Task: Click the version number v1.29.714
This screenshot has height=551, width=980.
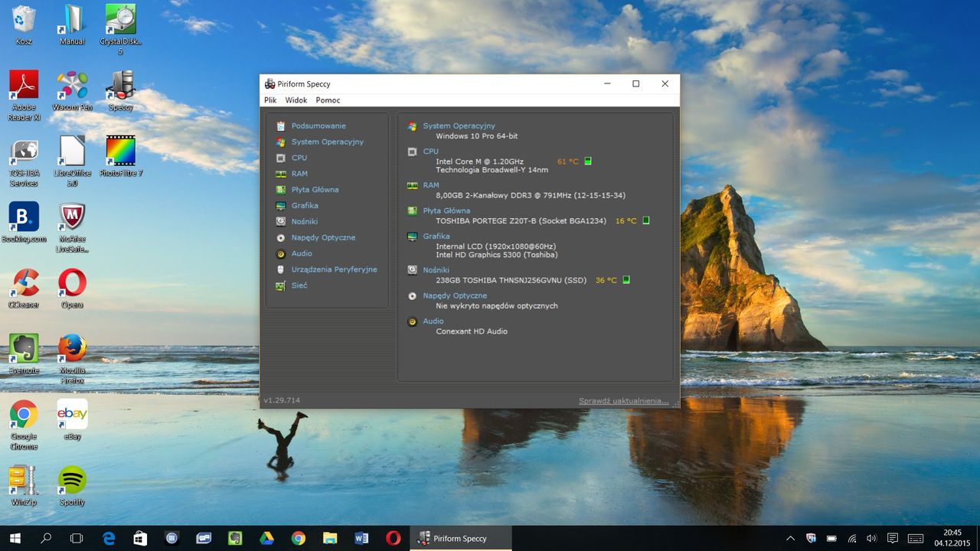Action: coord(282,400)
